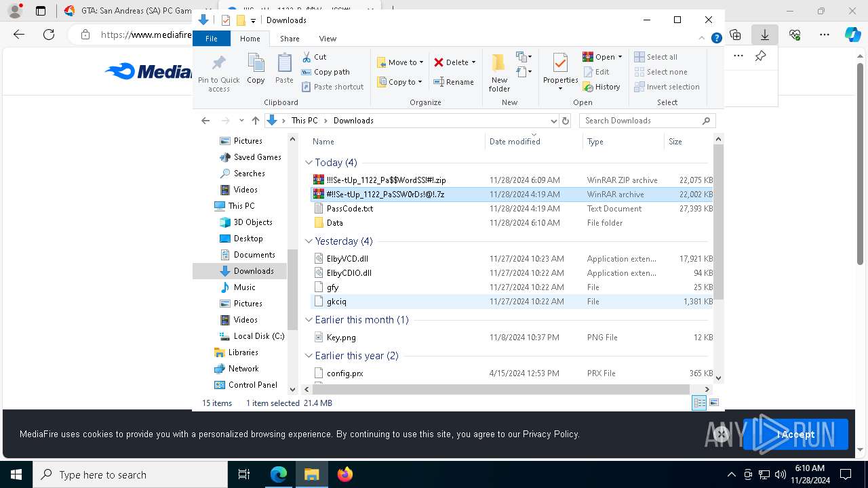868x488 pixels.
Task: Select the Home ribbon tab
Action: (x=250, y=39)
